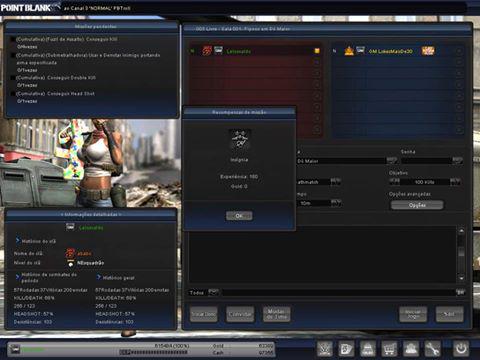Screen dimensions: 480x360
Task: Leave the room with Sair button
Action: click(x=449, y=314)
